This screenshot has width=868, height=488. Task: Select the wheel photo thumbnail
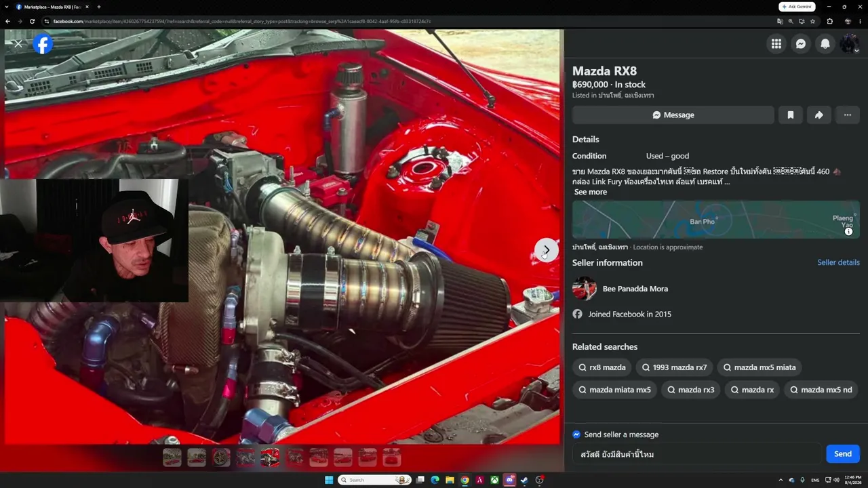221,457
